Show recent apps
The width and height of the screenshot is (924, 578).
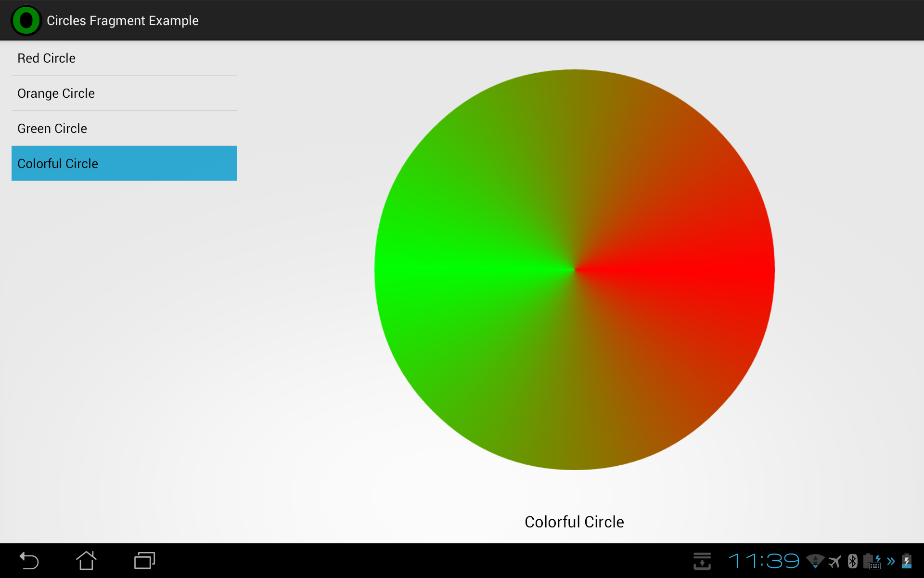click(144, 561)
